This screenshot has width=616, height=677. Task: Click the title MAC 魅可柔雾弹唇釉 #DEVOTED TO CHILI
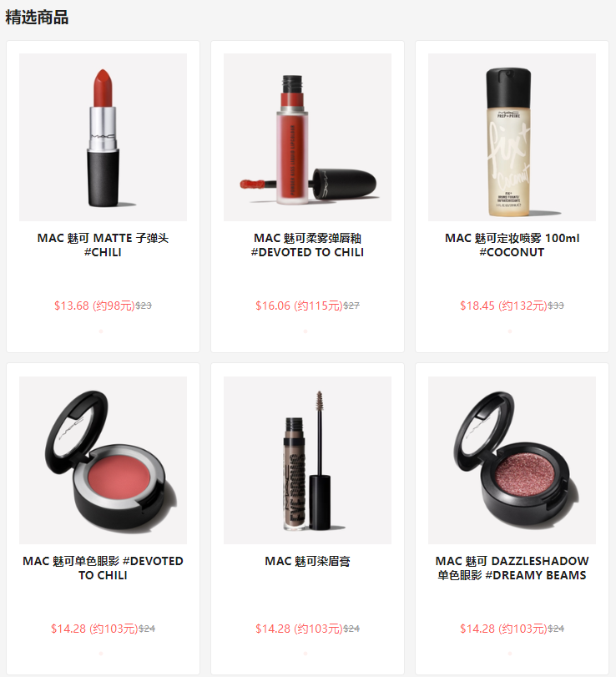click(307, 245)
